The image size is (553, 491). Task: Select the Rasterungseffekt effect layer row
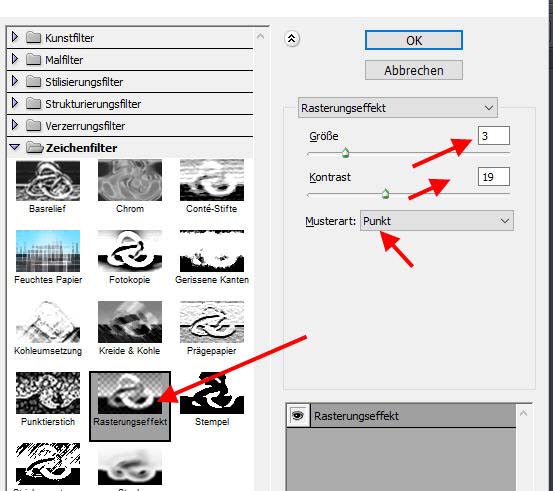click(413, 416)
